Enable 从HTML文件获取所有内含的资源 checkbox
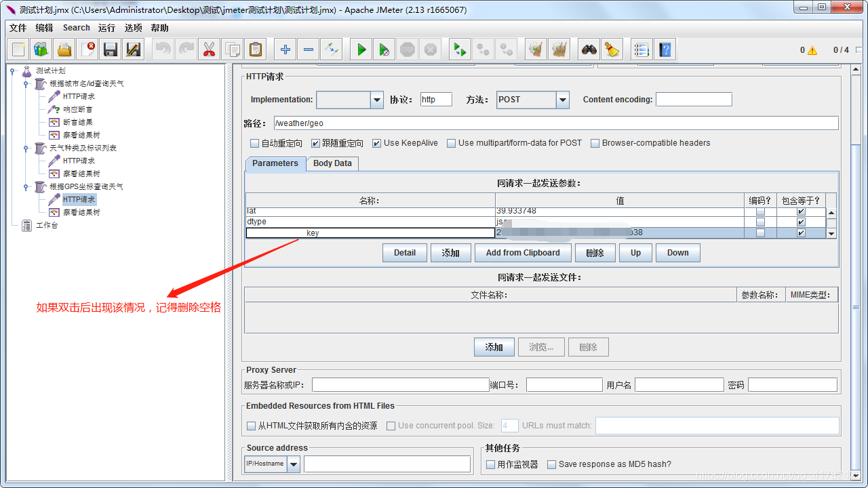This screenshot has width=868, height=488. tap(252, 426)
